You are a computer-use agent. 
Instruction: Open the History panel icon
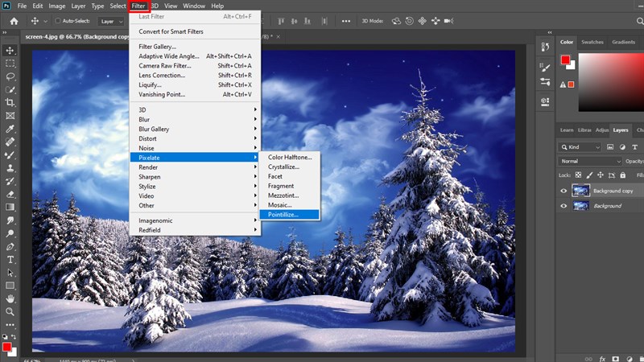(x=545, y=47)
